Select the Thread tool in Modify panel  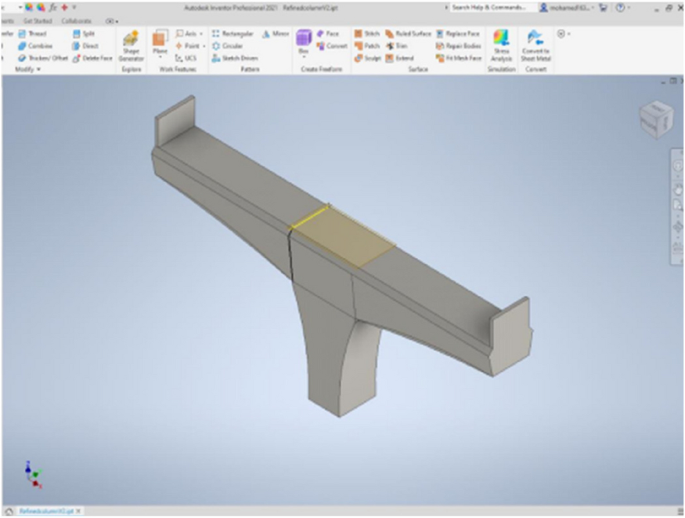click(x=35, y=33)
